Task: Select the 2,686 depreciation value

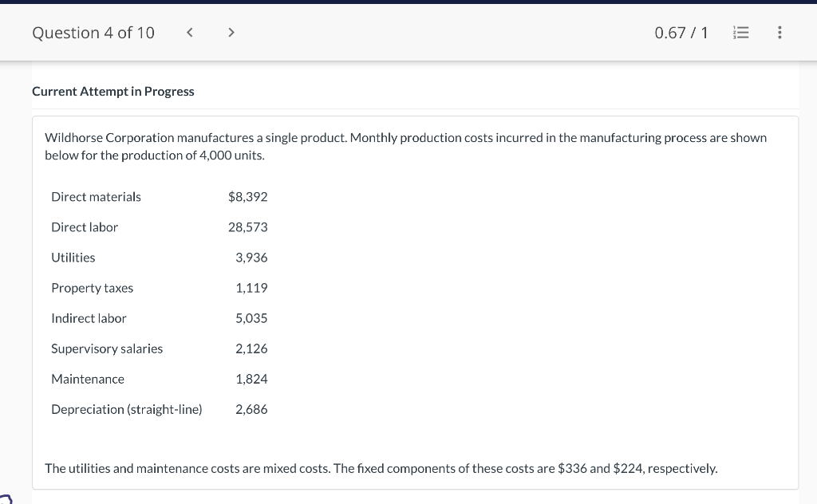Action: click(x=251, y=409)
